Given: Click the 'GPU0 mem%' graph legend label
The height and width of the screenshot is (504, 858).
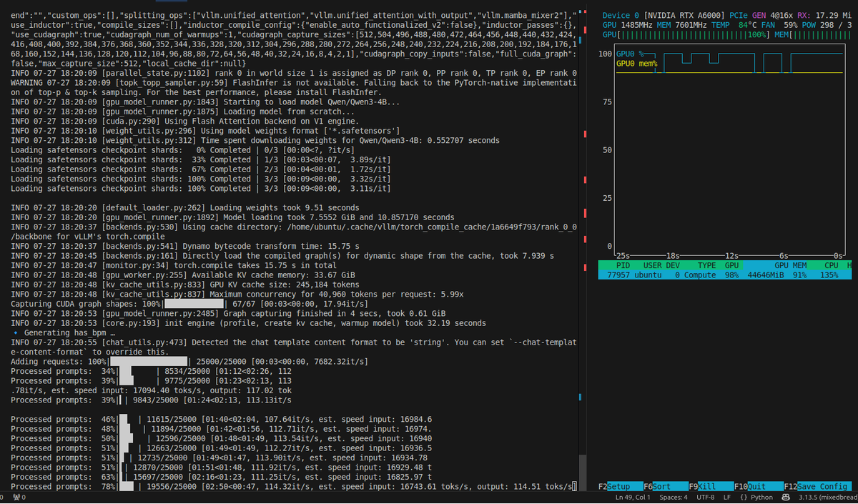Looking at the screenshot, I should click(x=637, y=64).
